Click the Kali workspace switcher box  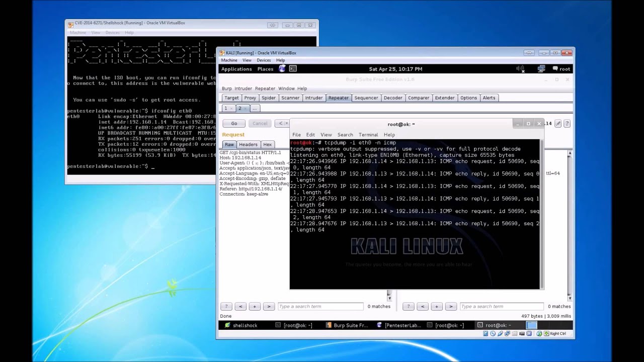pos(532,325)
